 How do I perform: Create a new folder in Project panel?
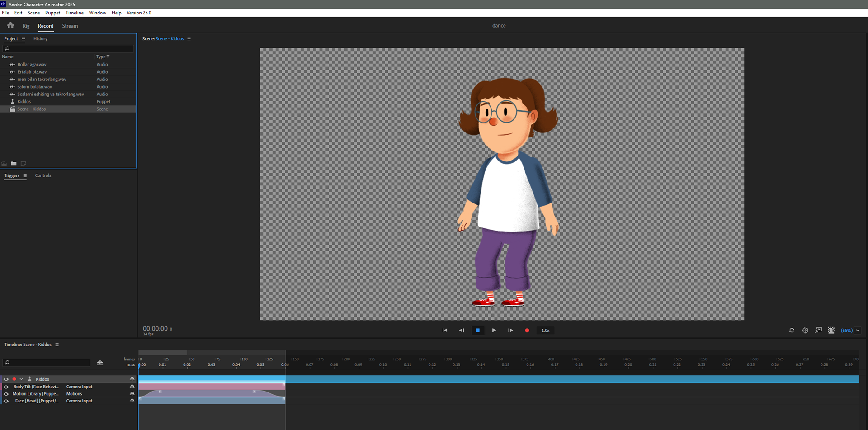(14, 164)
